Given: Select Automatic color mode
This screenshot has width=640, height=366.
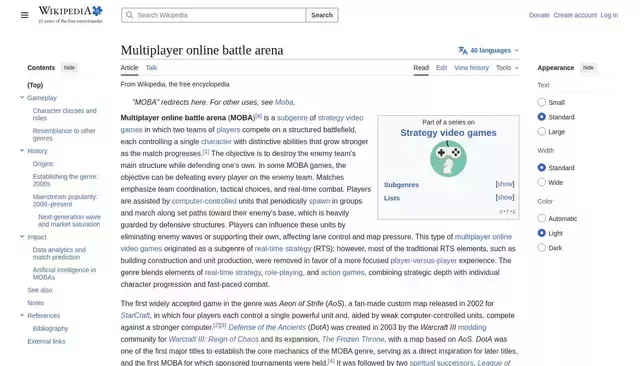Looking at the screenshot, I should (x=542, y=218).
